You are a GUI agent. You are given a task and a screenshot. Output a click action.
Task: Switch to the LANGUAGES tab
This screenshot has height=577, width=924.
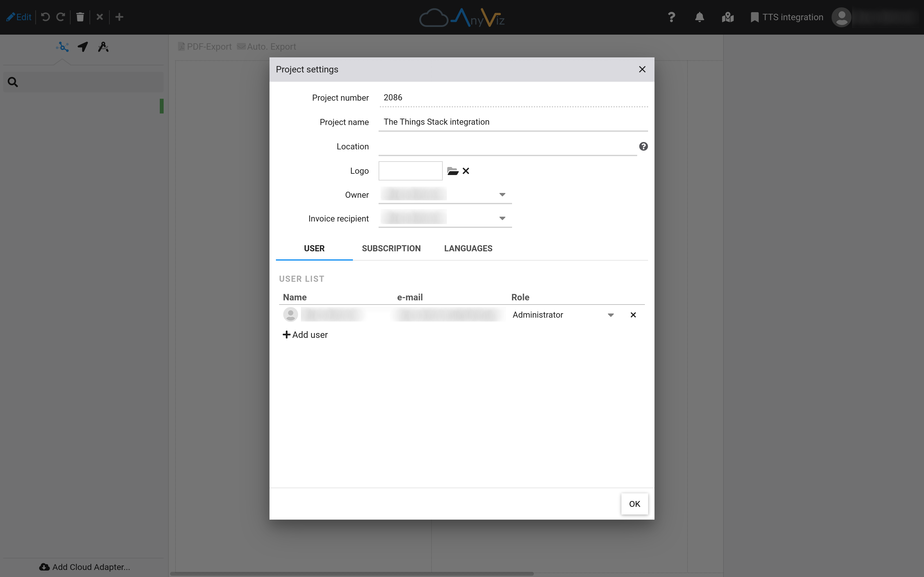[x=468, y=248]
